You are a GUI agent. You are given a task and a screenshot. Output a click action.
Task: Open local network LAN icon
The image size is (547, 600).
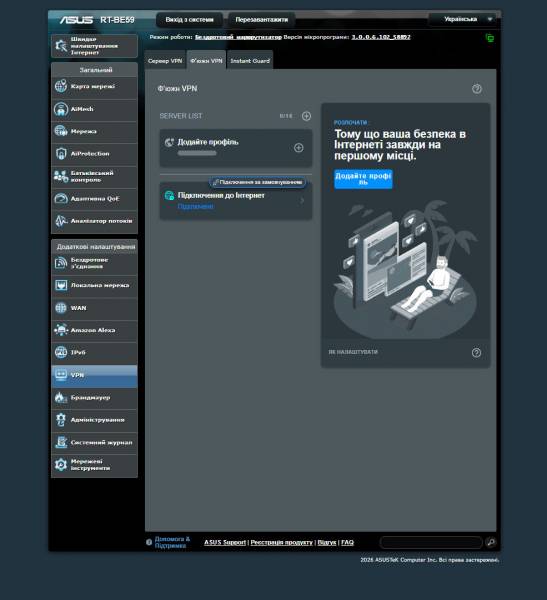coord(61,285)
